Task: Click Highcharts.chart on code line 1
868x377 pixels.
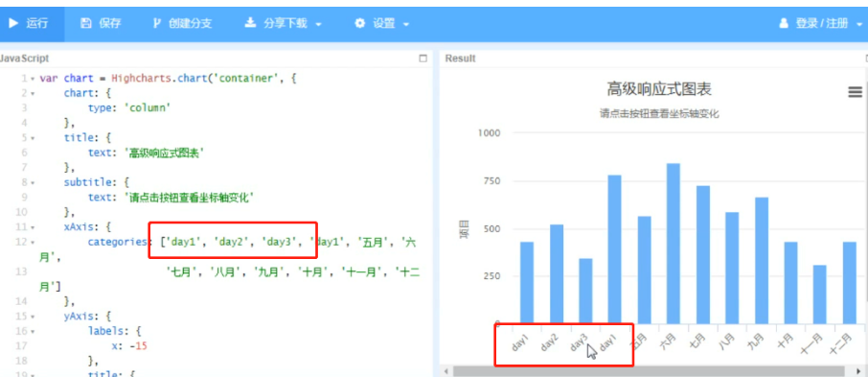Action: pyautogui.click(x=158, y=79)
